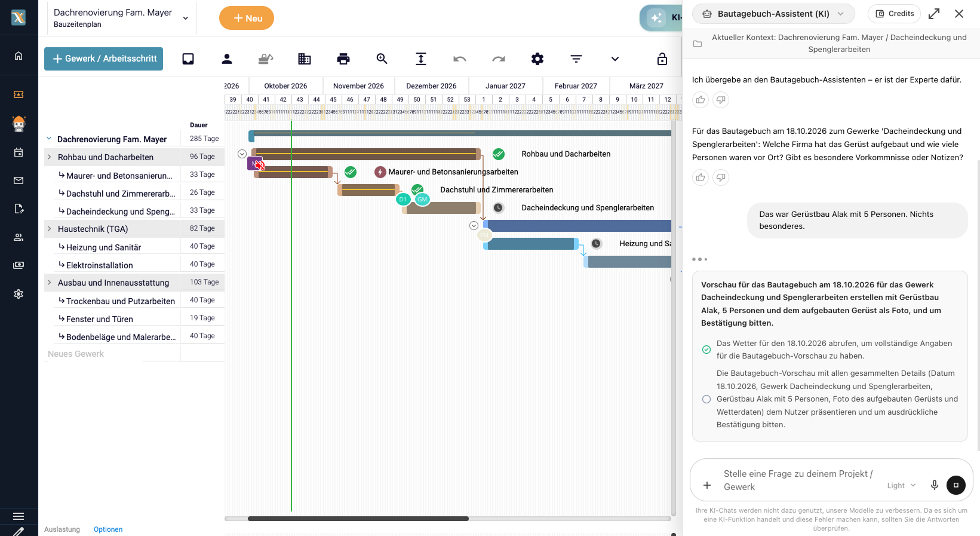Toggle the lock icon in toolbar
980x536 pixels.
(x=662, y=59)
